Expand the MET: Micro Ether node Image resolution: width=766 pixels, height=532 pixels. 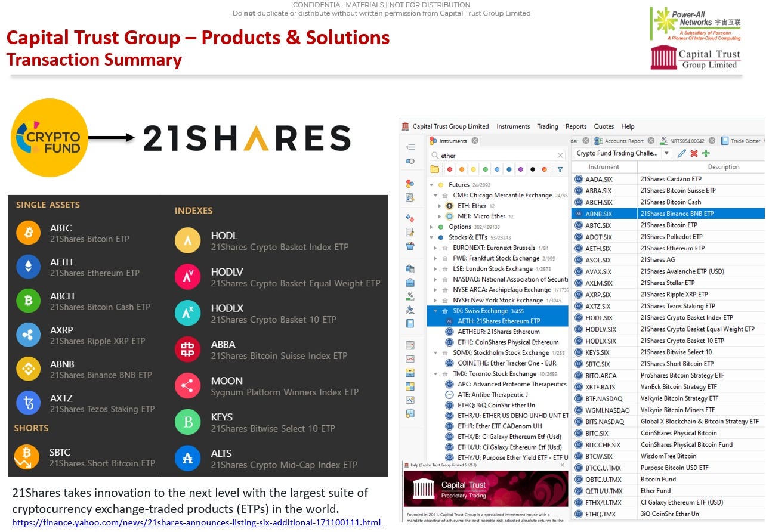pos(440,216)
